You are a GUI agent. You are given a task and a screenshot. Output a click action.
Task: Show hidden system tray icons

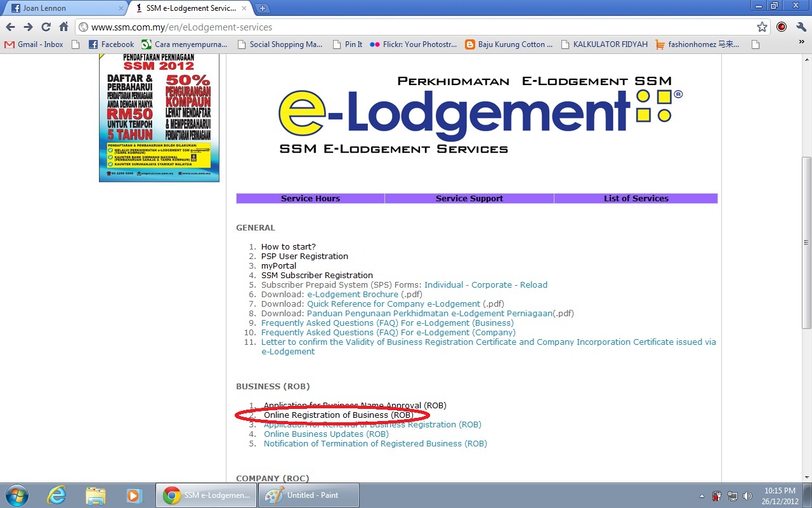(x=702, y=496)
